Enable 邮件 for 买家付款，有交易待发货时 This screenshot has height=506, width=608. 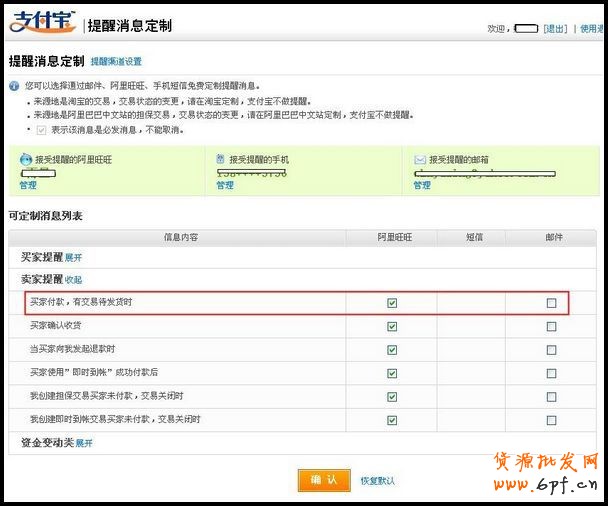[x=551, y=303]
